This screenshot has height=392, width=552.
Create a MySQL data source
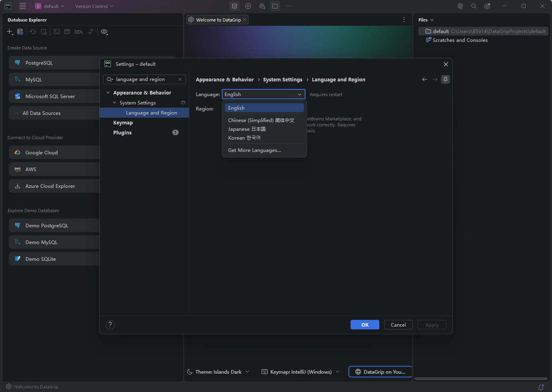click(x=54, y=80)
